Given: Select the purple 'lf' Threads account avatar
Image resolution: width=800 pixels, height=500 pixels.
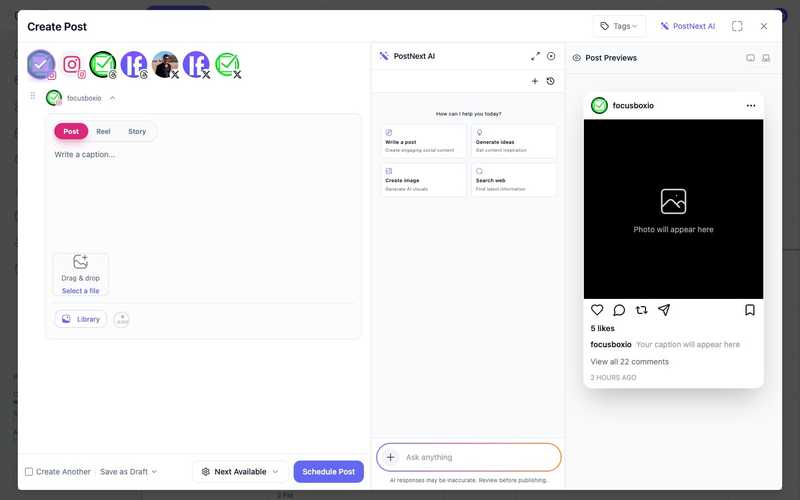Looking at the screenshot, I should coord(134,65).
